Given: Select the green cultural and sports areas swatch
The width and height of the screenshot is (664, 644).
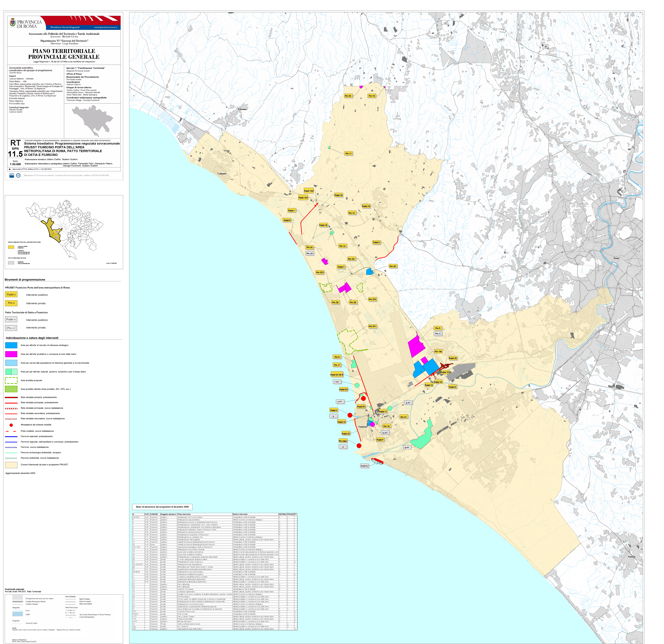Looking at the screenshot, I should (11, 372).
